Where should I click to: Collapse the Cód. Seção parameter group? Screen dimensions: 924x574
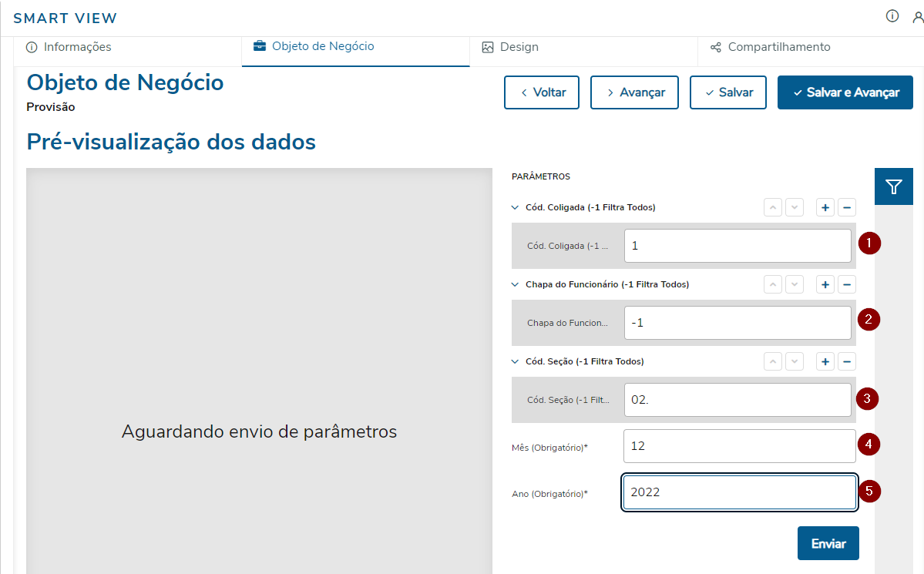(516, 361)
